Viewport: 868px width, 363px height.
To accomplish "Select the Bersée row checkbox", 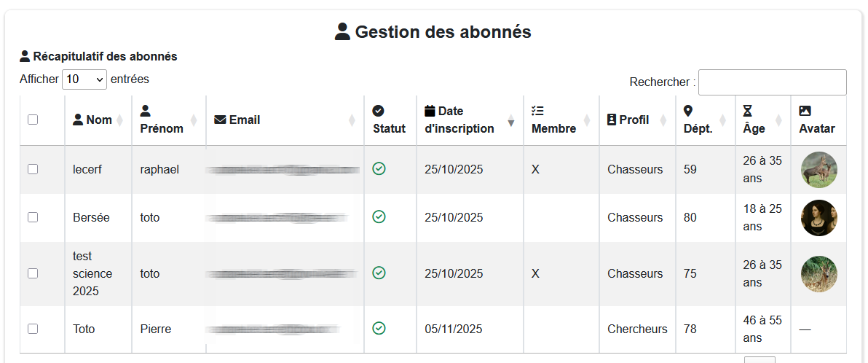I will (33, 217).
